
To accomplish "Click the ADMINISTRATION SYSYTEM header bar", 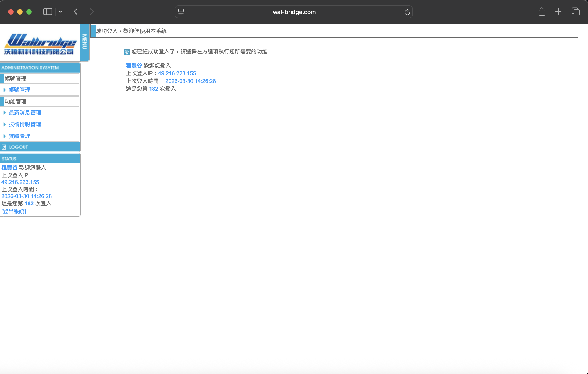I will (40, 68).
